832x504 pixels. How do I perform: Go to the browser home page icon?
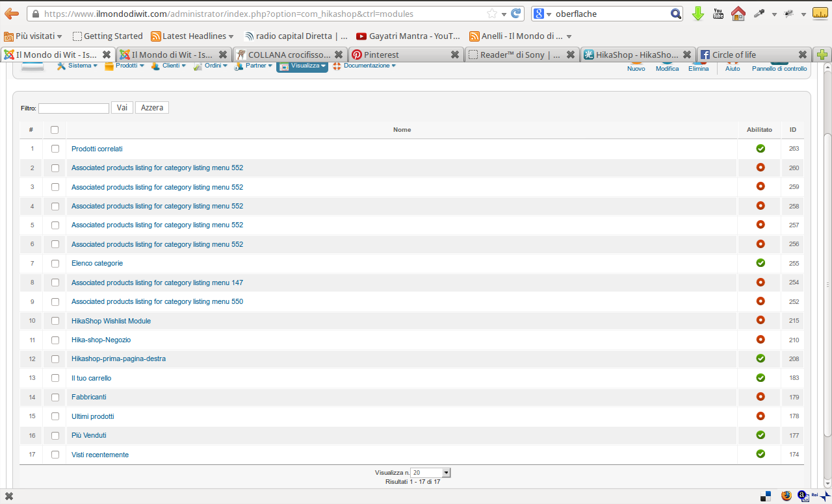[x=738, y=14]
